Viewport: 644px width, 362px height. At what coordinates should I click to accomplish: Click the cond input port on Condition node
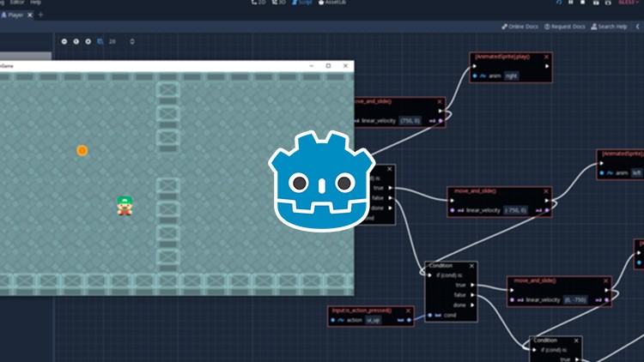coord(430,315)
